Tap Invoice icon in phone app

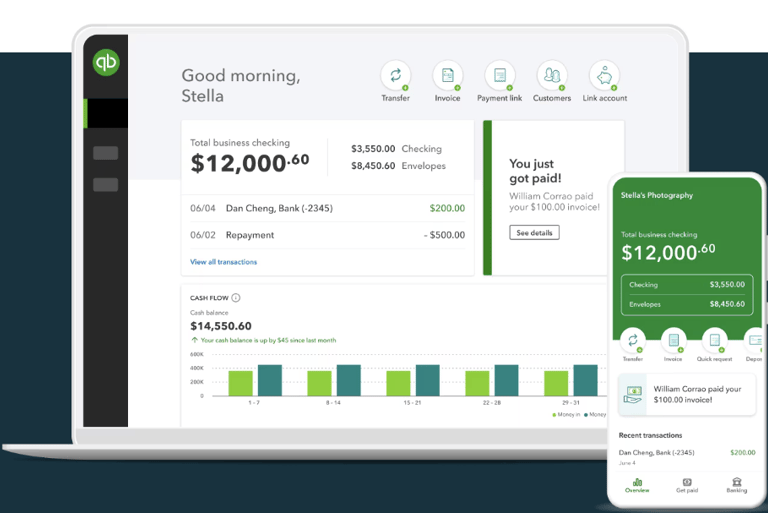tap(673, 340)
